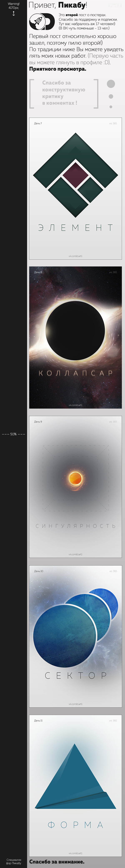Click the largest gray dot
The image size is (125, 868).
[110, 84]
